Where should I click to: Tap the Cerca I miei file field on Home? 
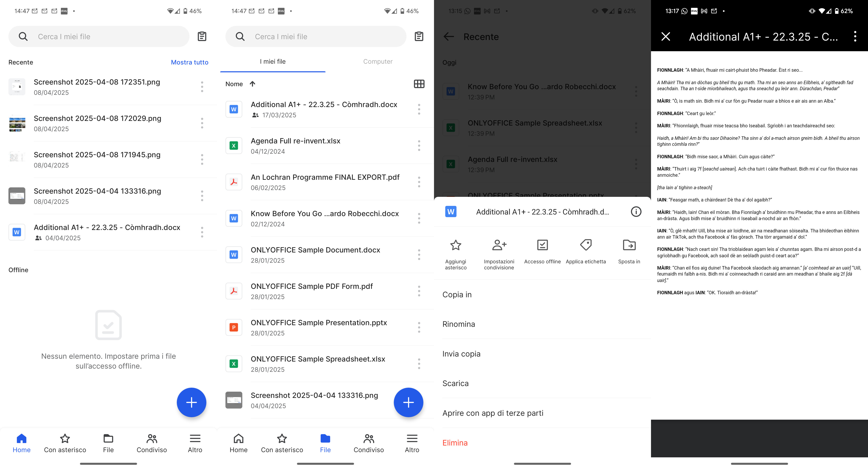pos(99,36)
